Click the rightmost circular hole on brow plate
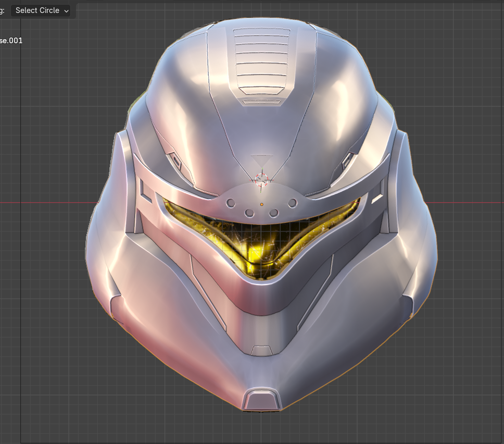This screenshot has height=444, width=504. click(x=293, y=202)
